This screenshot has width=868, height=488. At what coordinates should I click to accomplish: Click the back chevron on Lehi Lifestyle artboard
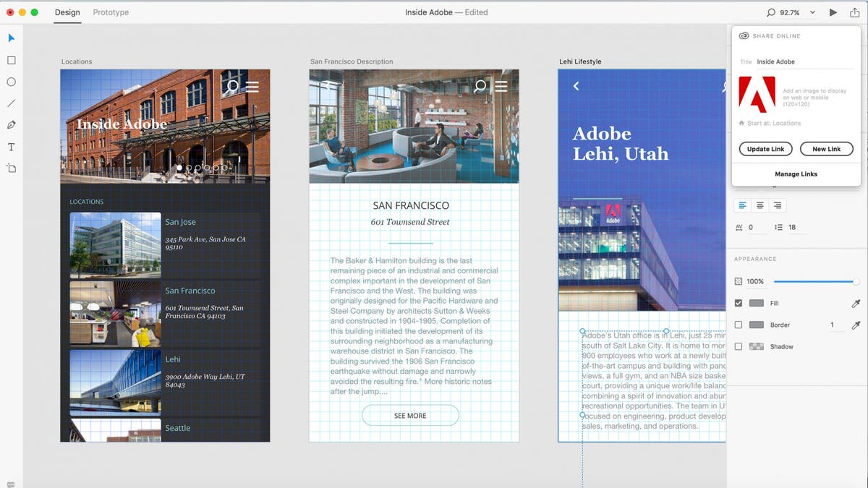coord(576,85)
